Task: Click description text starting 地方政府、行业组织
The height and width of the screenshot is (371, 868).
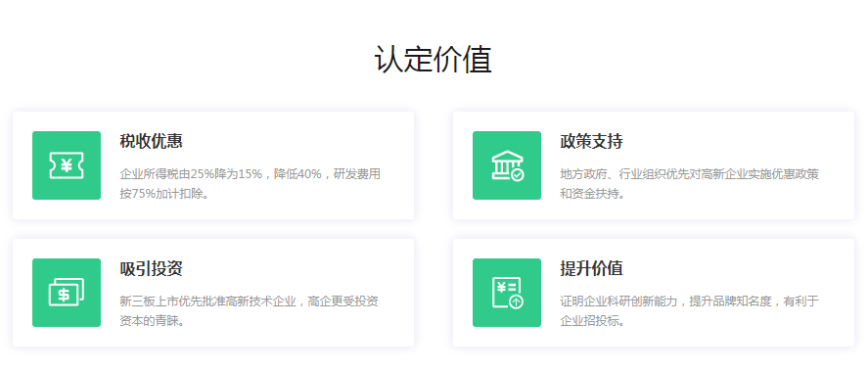Action: tap(689, 184)
